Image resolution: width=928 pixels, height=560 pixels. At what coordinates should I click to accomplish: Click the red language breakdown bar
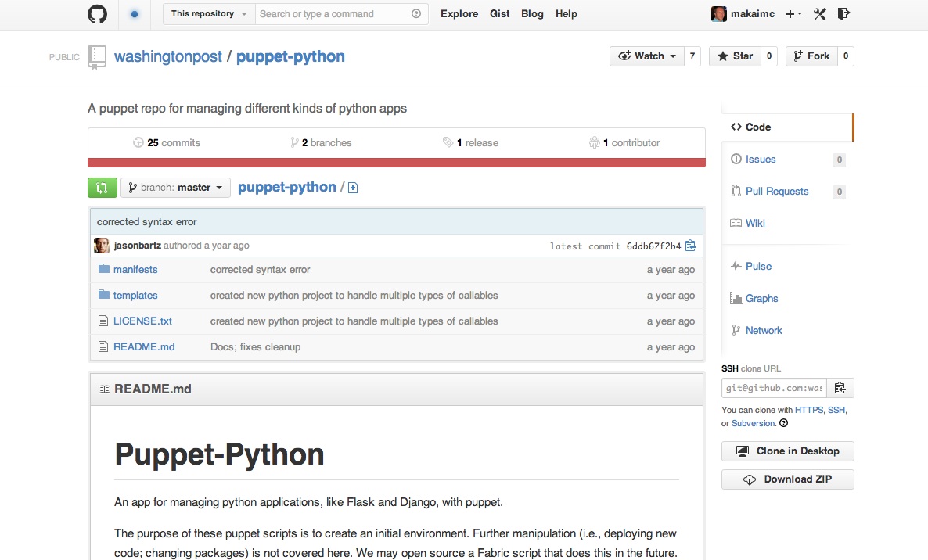pos(397,163)
